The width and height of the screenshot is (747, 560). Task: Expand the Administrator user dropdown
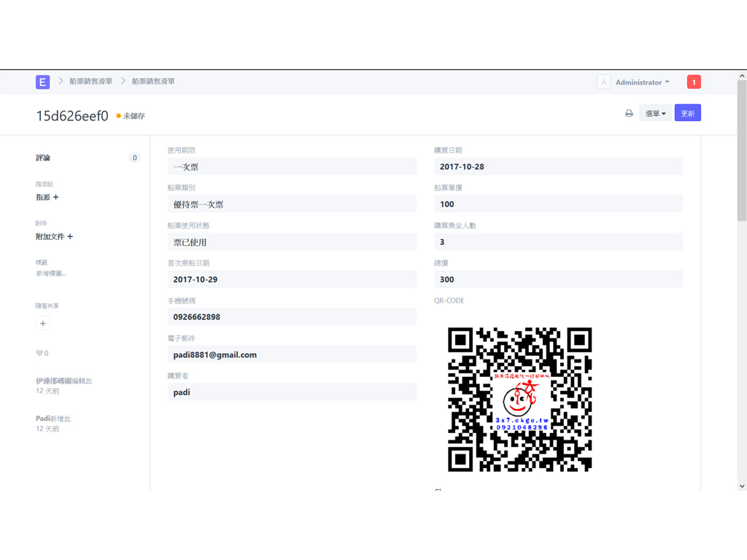tap(642, 82)
